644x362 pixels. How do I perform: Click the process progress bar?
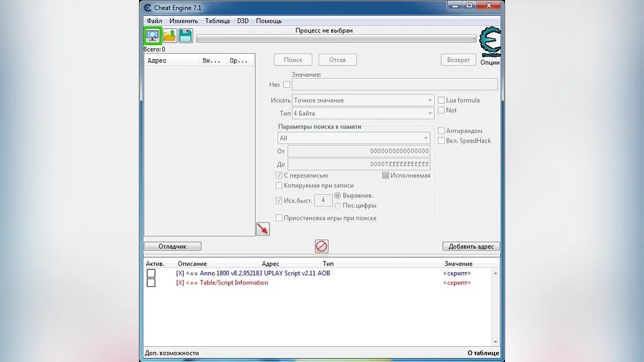tap(336, 39)
